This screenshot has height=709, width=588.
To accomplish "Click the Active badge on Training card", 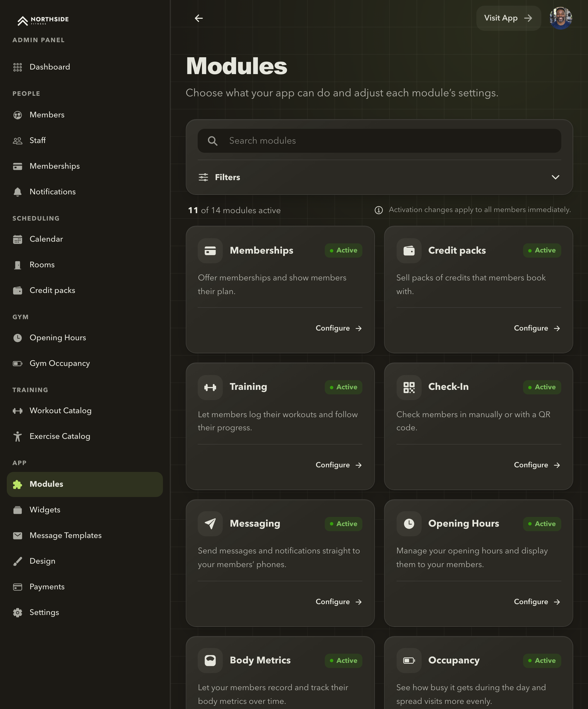I will (344, 387).
